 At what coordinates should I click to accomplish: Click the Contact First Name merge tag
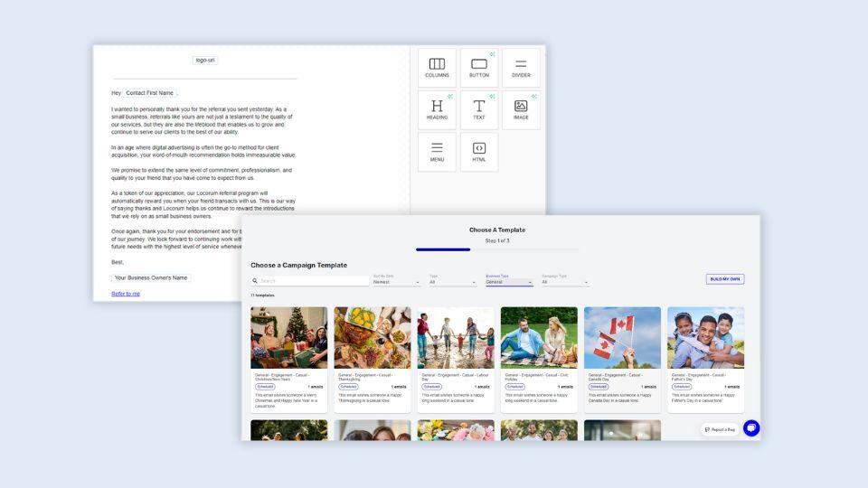pos(149,93)
